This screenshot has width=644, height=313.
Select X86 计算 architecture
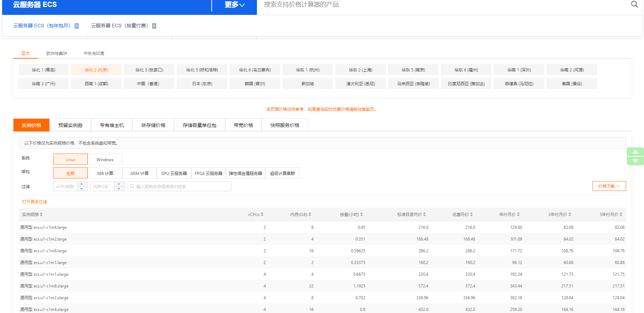click(x=105, y=173)
